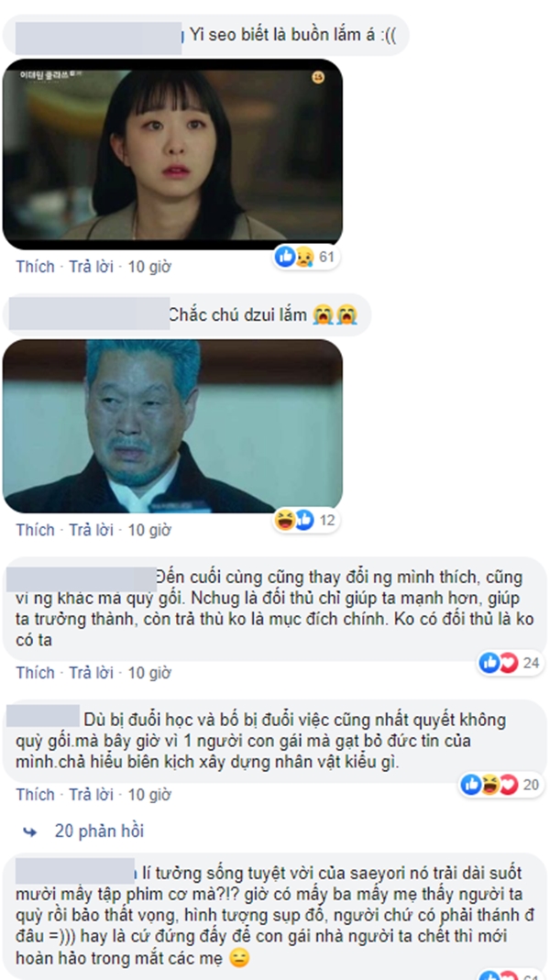This screenshot has height=980, width=550.
Task: Open the girl with bangs image attachment
Action: pos(172,154)
